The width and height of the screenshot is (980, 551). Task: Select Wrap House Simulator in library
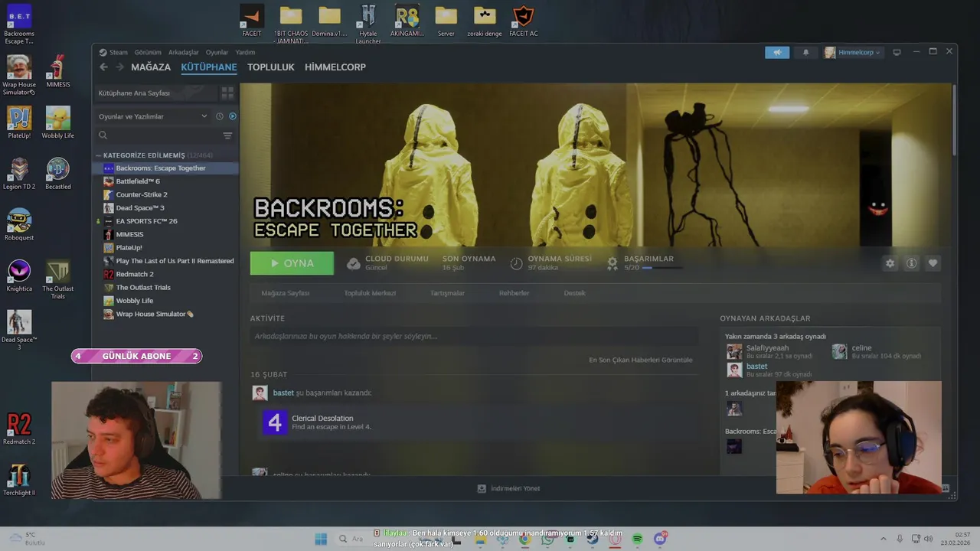[166, 314]
